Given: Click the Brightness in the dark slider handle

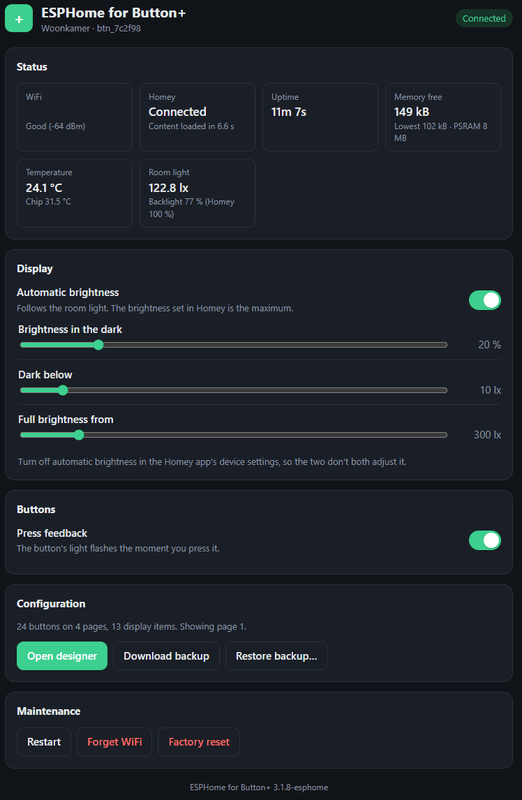Looking at the screenshot, I should pos(98,345).
